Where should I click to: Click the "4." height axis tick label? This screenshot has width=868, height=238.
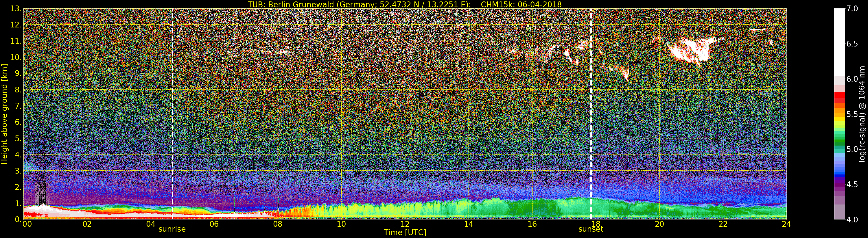coord(18,155)
